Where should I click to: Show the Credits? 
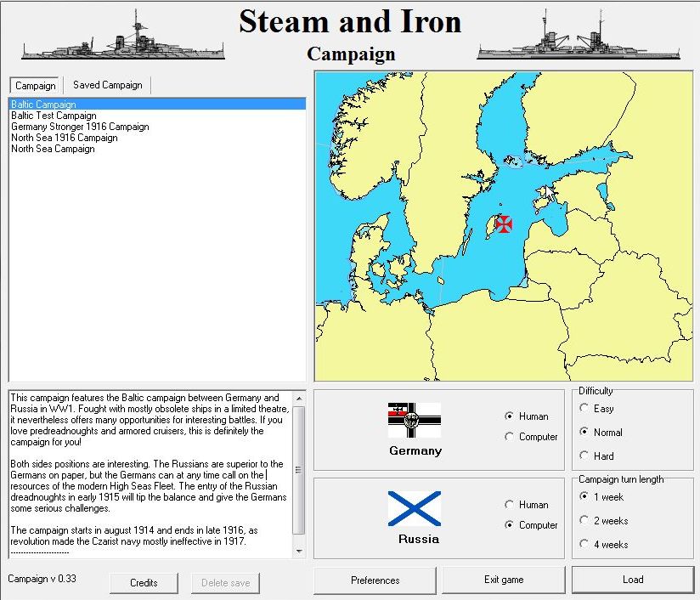tap(144, 583)
